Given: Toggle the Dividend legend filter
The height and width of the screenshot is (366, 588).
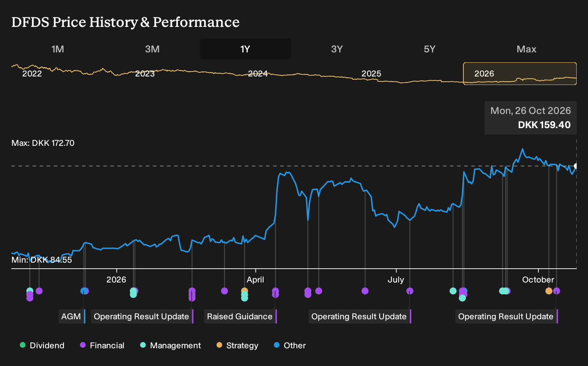Looking at the screenshot, I should (x=42, y=345).
